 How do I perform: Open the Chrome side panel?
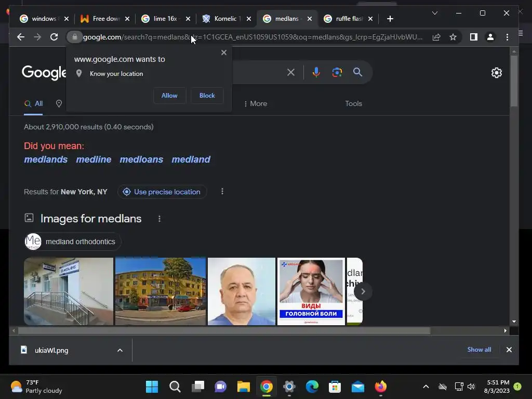[x=474, y=37]
